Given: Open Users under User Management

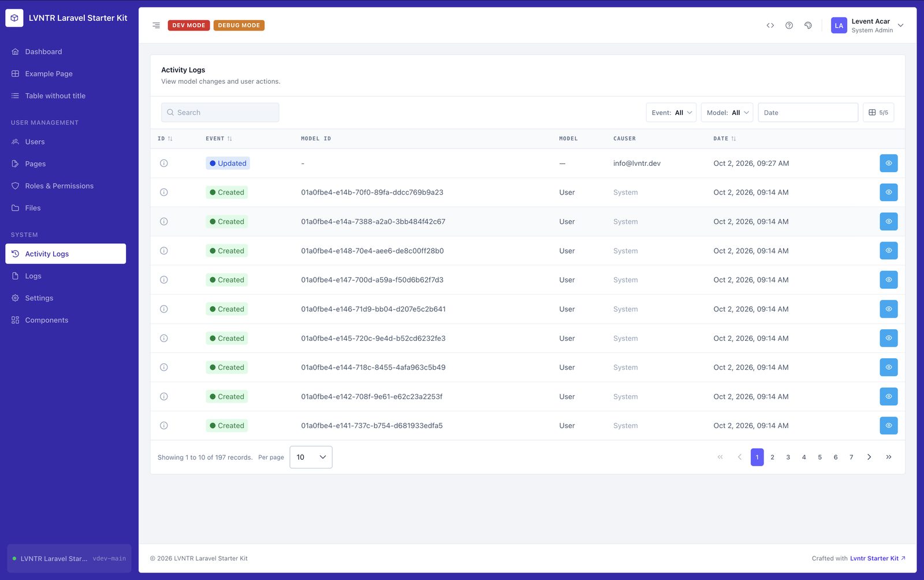Looking at the screenshot, I should click(x=66, y=142).
